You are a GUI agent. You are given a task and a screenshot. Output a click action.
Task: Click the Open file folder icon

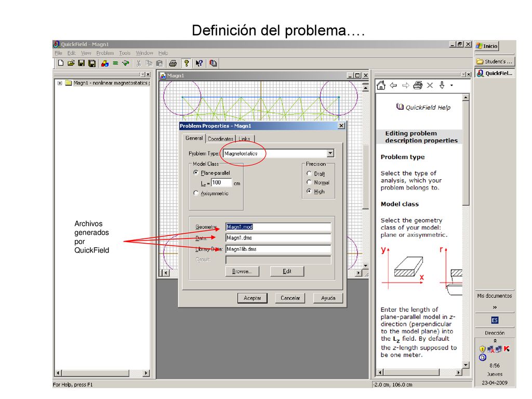point(71,63)
